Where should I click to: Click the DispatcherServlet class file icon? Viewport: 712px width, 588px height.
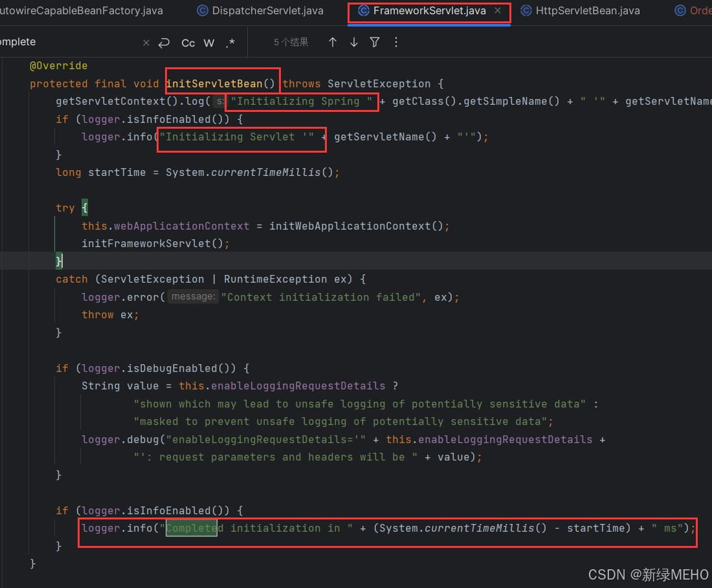(203, 10)
